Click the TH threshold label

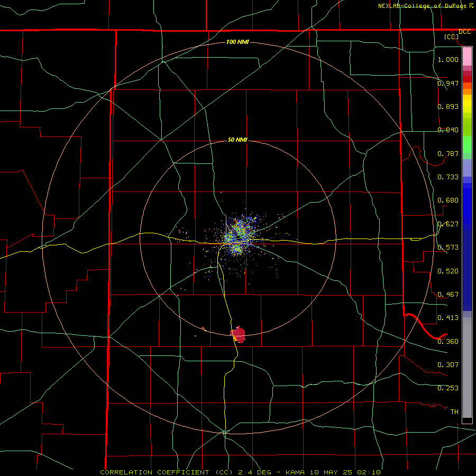(454, 411)
